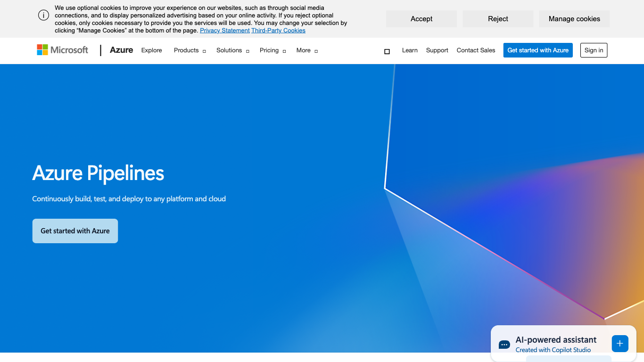
Task: Open Manage cookies settings
Action: pos(574,19)
